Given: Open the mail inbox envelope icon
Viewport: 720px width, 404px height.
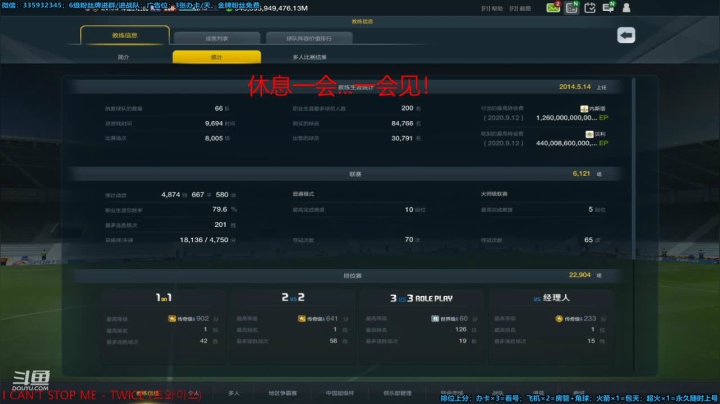Looking at the screenshot, I should [x=553, y=7].
